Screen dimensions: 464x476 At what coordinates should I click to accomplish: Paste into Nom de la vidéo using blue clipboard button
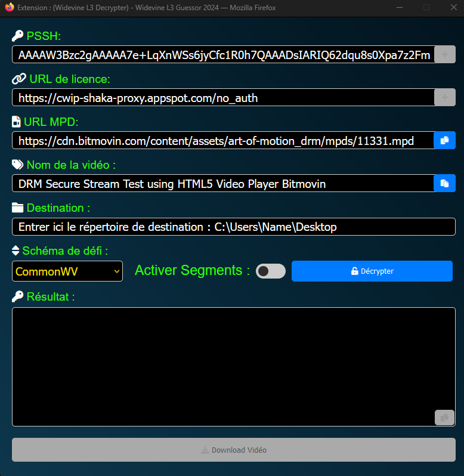[444, 183]
